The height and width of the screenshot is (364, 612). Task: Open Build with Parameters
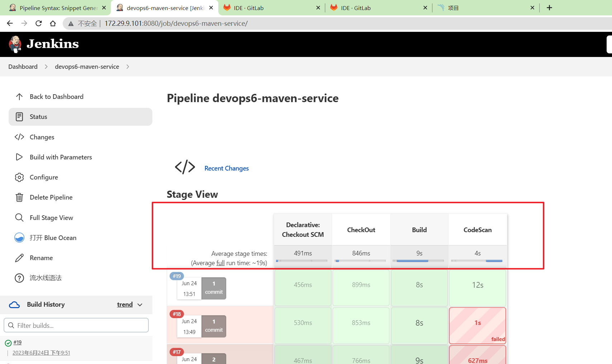(x=80, y=157)
